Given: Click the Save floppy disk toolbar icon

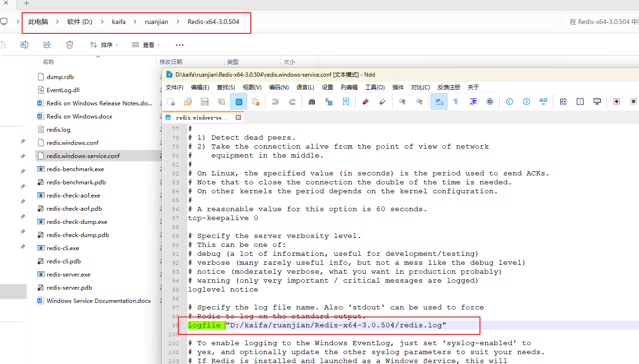Looking at the screenshot, I should click(205, 102).
